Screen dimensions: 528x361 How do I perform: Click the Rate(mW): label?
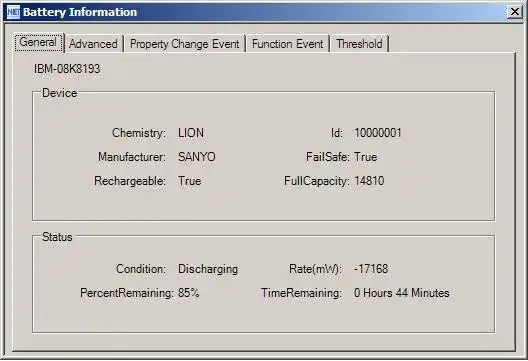(316, 269)
